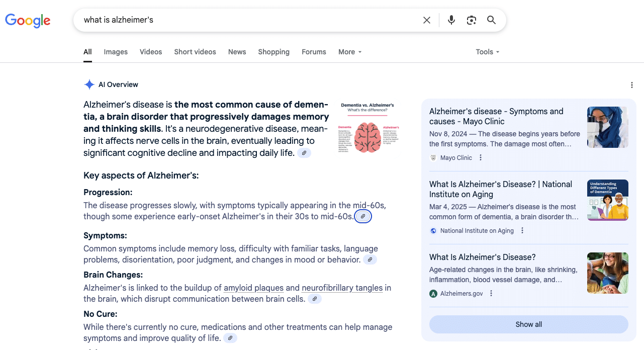Open Alzheimers.gov result three-dot menu
The width and height of the screenshot is (644, 350).
491,294
